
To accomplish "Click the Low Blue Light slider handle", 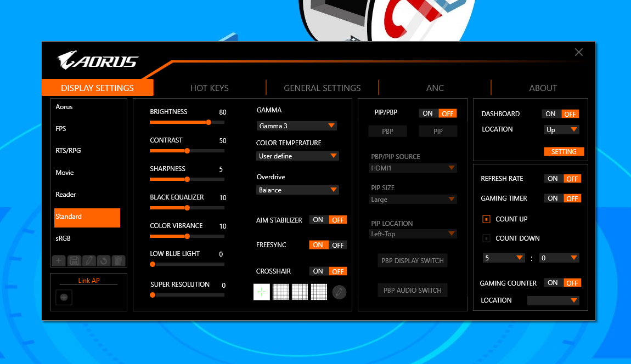I will click(153, 264).
